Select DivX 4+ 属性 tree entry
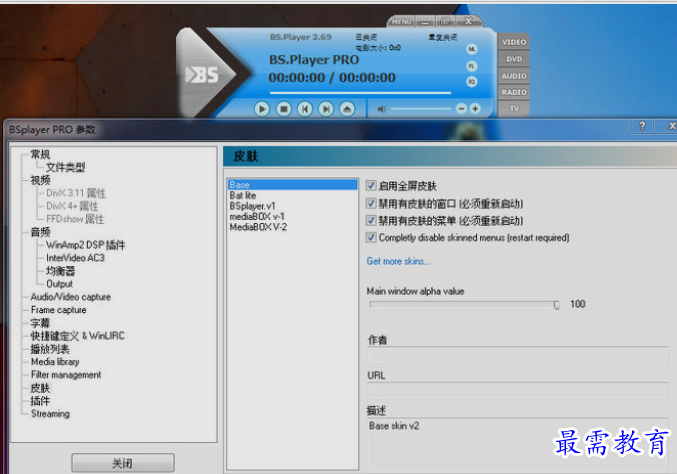The height and width of the screenshot is (474, 677). (x=72, y=206)
